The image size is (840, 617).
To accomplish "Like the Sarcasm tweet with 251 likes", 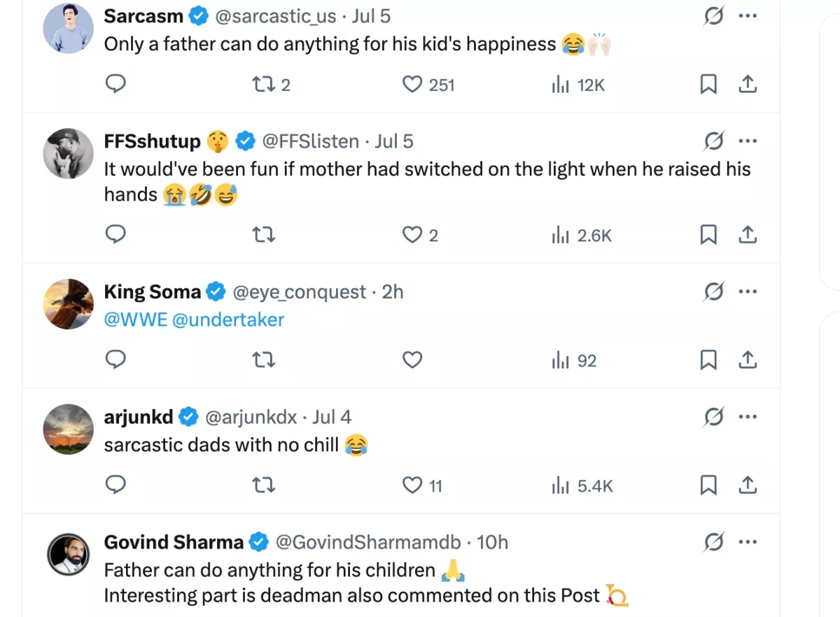I will coord(413,85).
